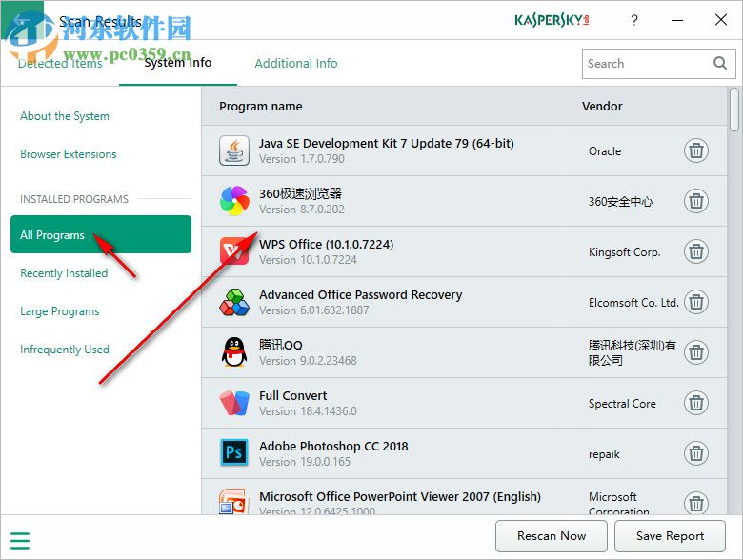Switch to Detected Items tab

point(60,64)
